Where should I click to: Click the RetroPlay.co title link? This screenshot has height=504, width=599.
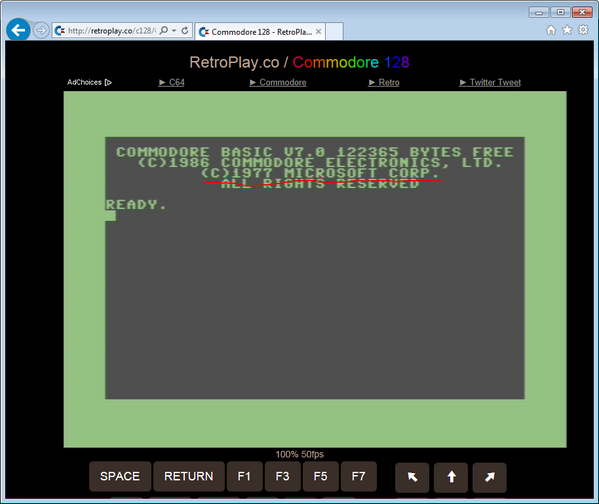pos(234,62)
